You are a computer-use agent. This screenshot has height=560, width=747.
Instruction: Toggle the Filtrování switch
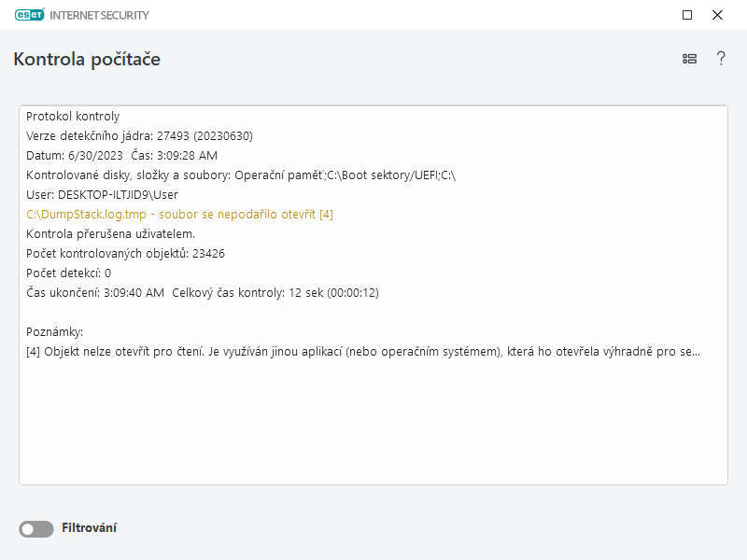click(x=36, y=529)
